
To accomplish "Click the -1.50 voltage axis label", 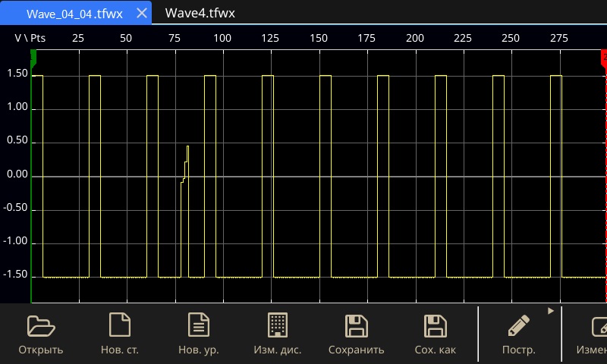I will (x=15, y=275).
